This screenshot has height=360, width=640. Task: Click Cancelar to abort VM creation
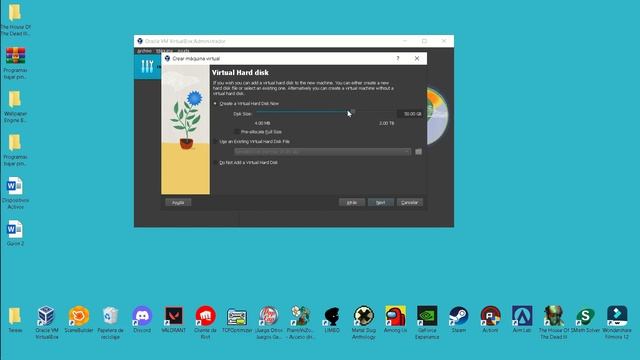409,202
